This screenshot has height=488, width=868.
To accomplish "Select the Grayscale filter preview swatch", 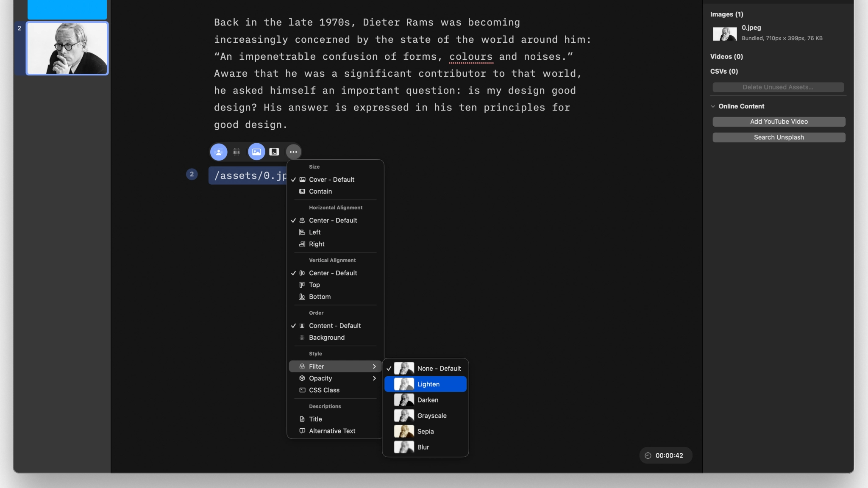I will [x=403, y=416].
